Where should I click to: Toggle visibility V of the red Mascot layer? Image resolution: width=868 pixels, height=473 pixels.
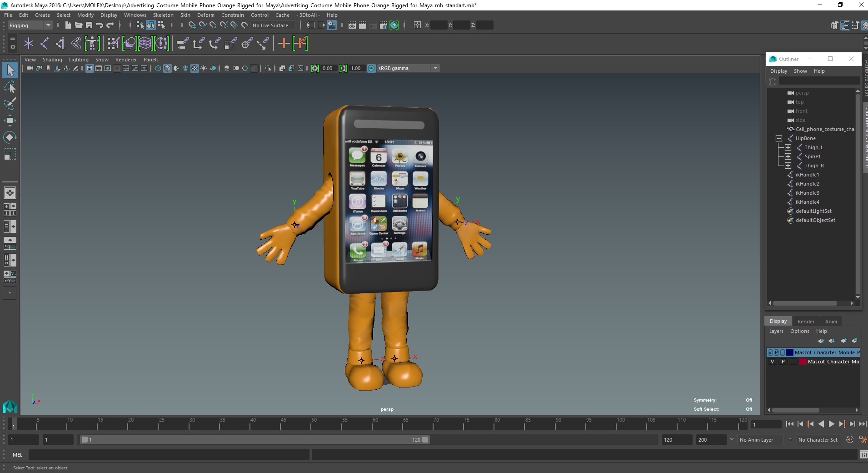pos(772,362)
